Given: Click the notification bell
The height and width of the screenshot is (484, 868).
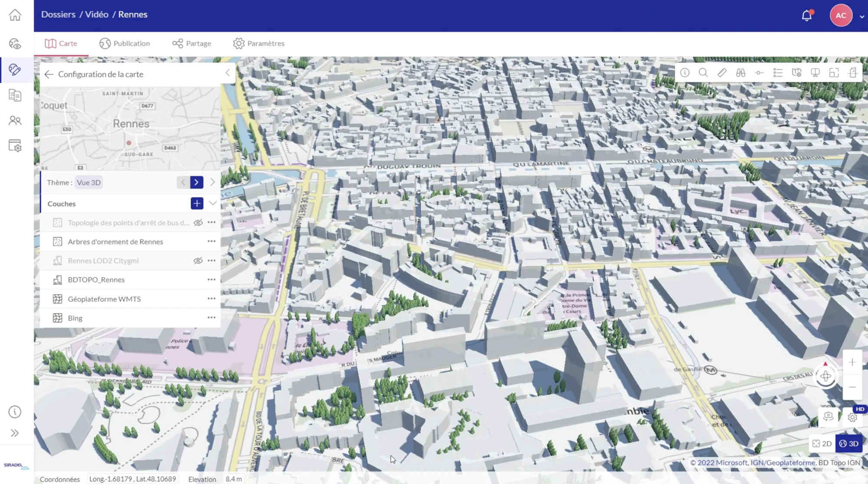Looking at the screenshot, I should (x=806, y=16).
